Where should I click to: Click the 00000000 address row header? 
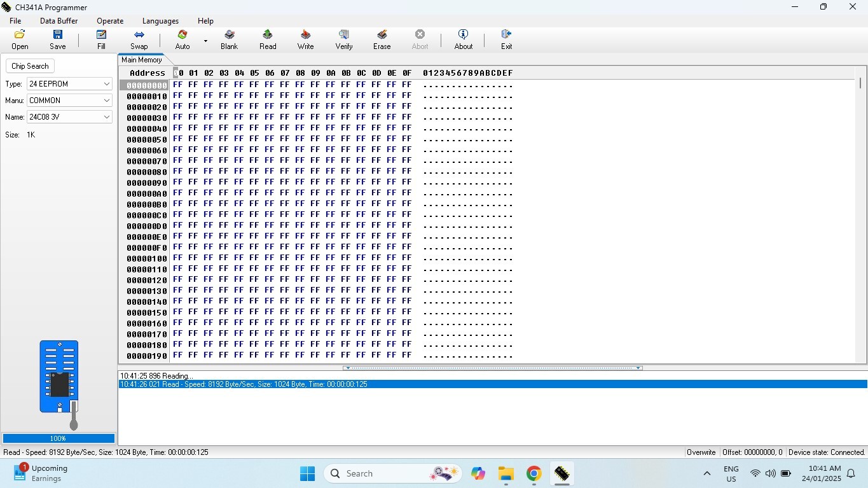pyautogui.click(x=146, y=85)
